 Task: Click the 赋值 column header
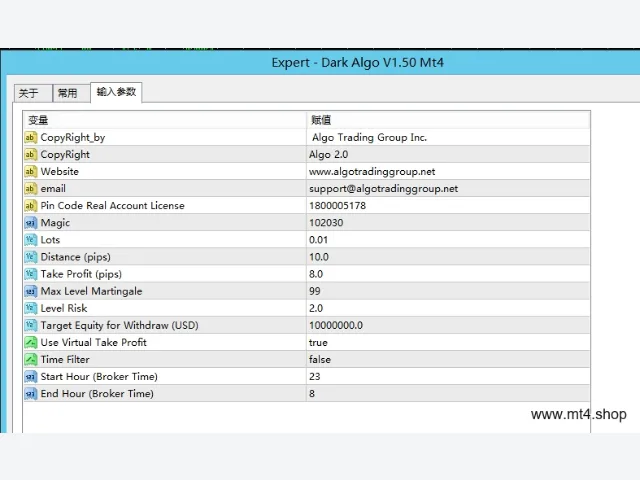click(448, 120)
